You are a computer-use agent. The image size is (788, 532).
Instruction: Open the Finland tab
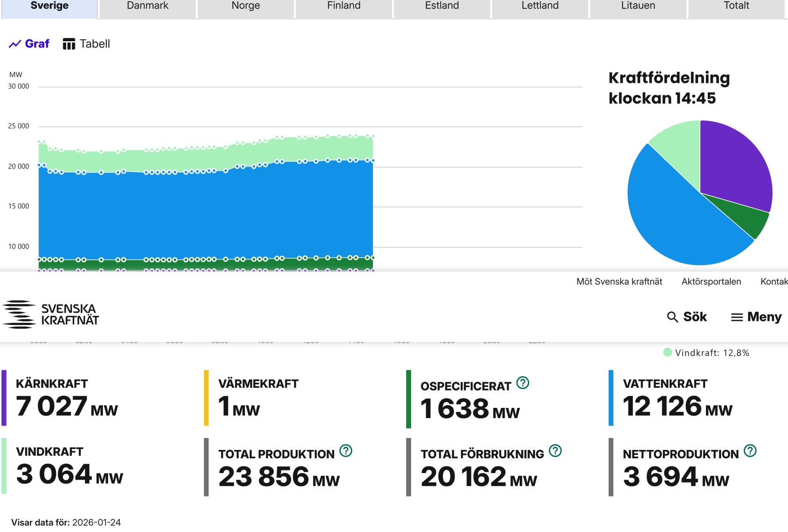[x=344, y=6]
